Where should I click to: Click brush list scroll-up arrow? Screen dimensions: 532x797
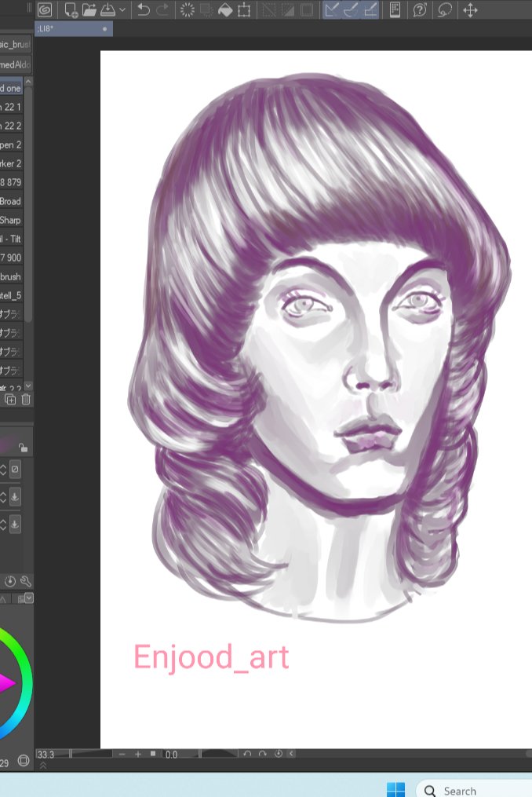28,82
